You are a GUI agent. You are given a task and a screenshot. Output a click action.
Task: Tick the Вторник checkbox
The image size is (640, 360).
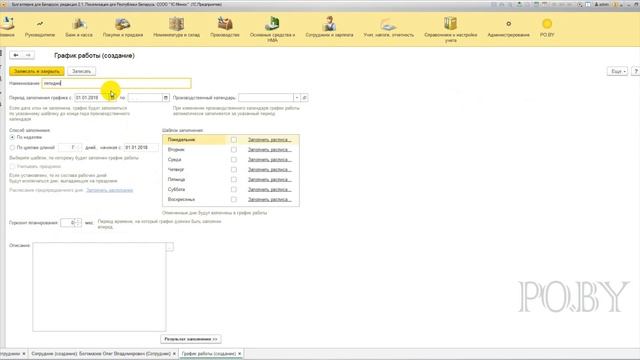pos(233,150)
